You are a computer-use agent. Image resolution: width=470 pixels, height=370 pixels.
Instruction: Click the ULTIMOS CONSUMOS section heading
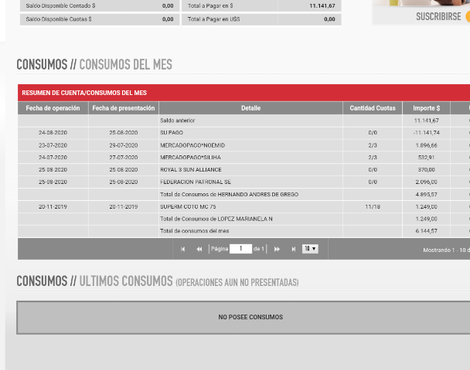[x=126, y=281]
